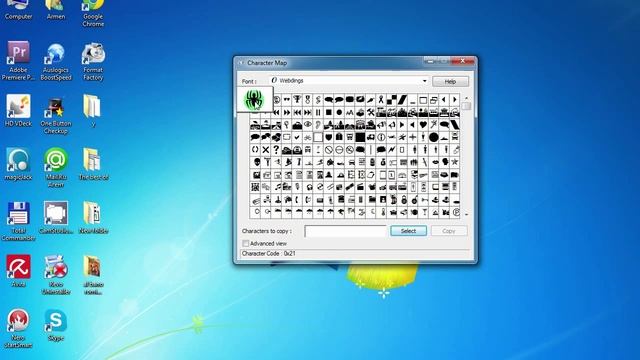640x360 pixels.
Task: Select the trophy glyph in Character Map
Action: click(x=297, y=100)
